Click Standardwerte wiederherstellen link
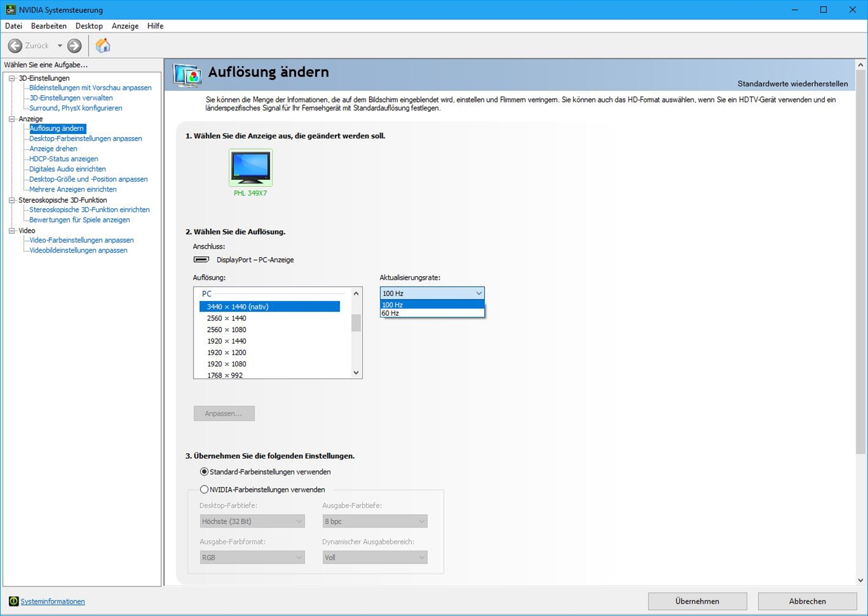Viewport: 868px width, 616px height. click(793, 83)
